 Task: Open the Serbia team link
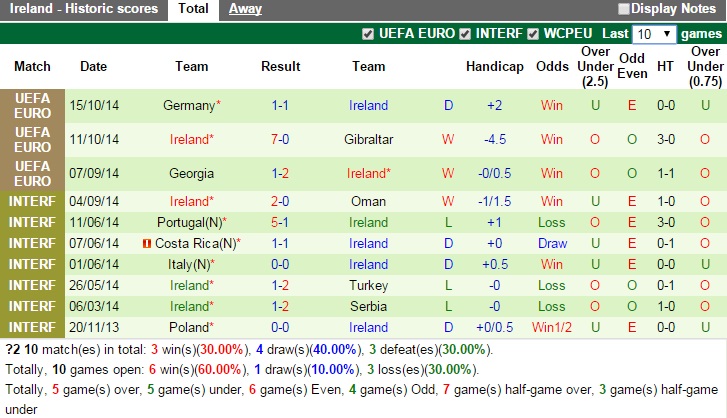[x=368, y=306]
